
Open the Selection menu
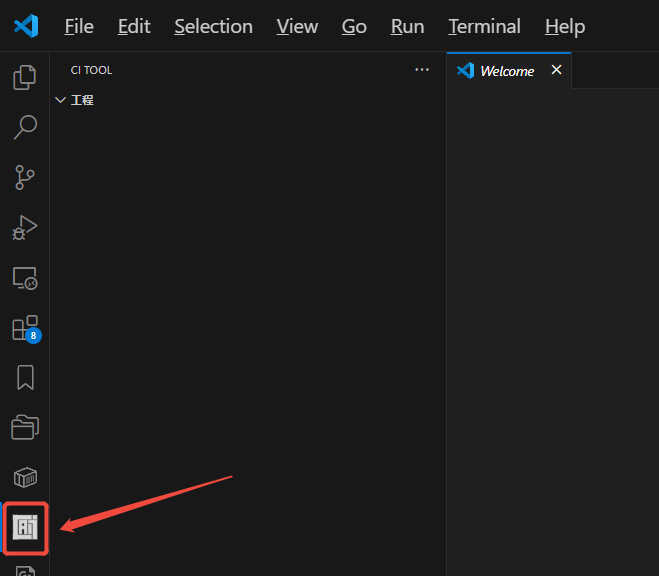pos(213,26)
